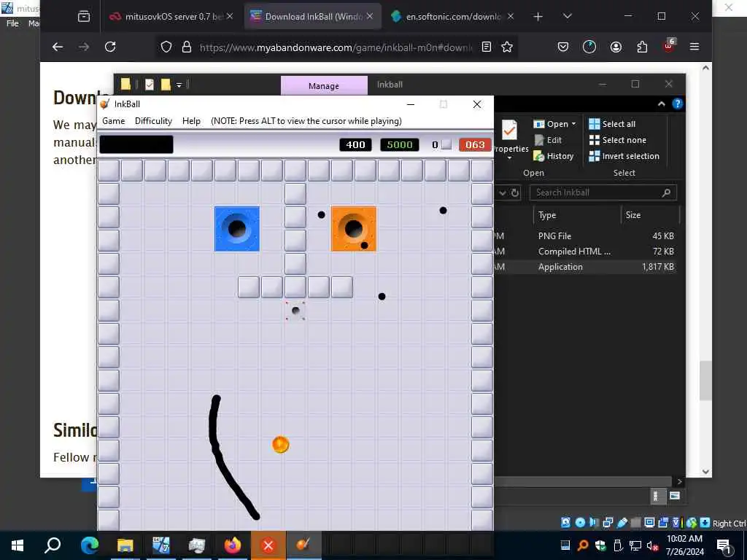747x560 pixels.
Task: Click the tracking protection shield icon
Action: click(x=166, y=47)
